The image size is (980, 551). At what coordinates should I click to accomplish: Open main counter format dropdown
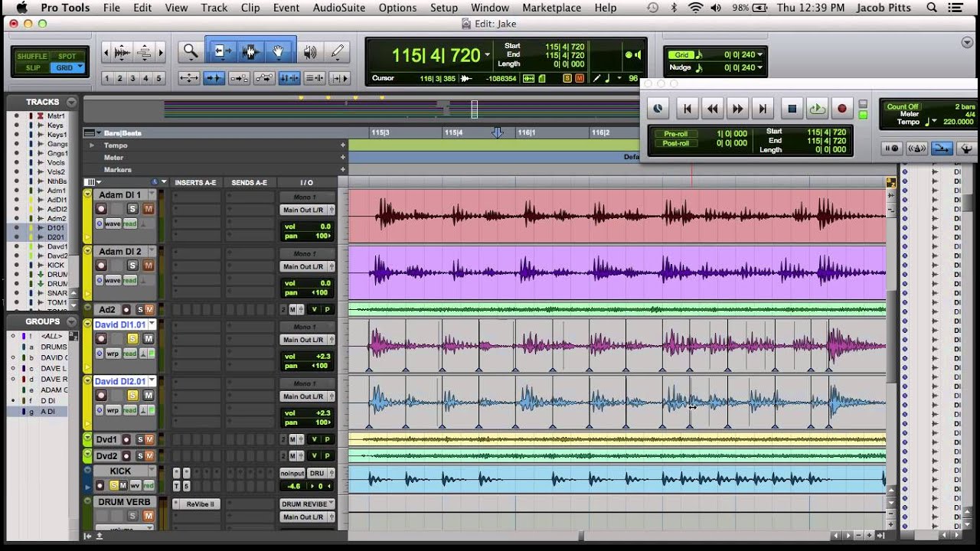point(487,55)
